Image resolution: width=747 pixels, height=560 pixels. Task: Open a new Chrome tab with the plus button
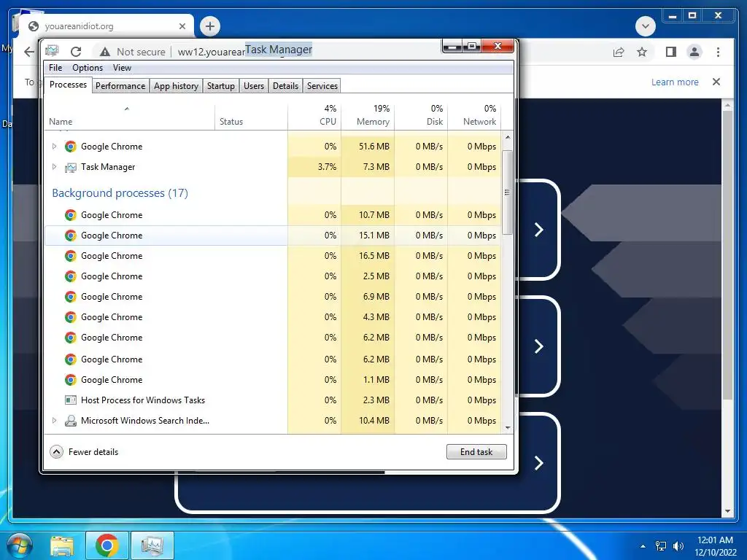pos(210,26)
